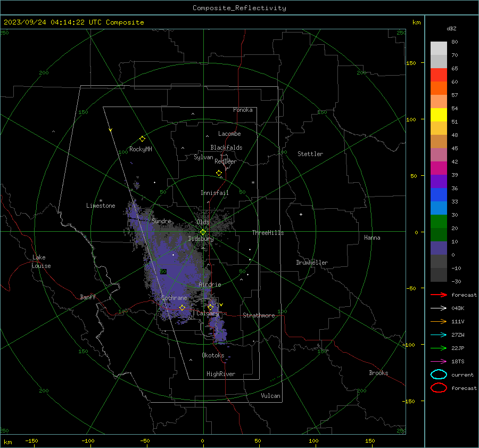Click the yellow diamond marker below Cochrane
479x448 pixels.
(182, 307)
